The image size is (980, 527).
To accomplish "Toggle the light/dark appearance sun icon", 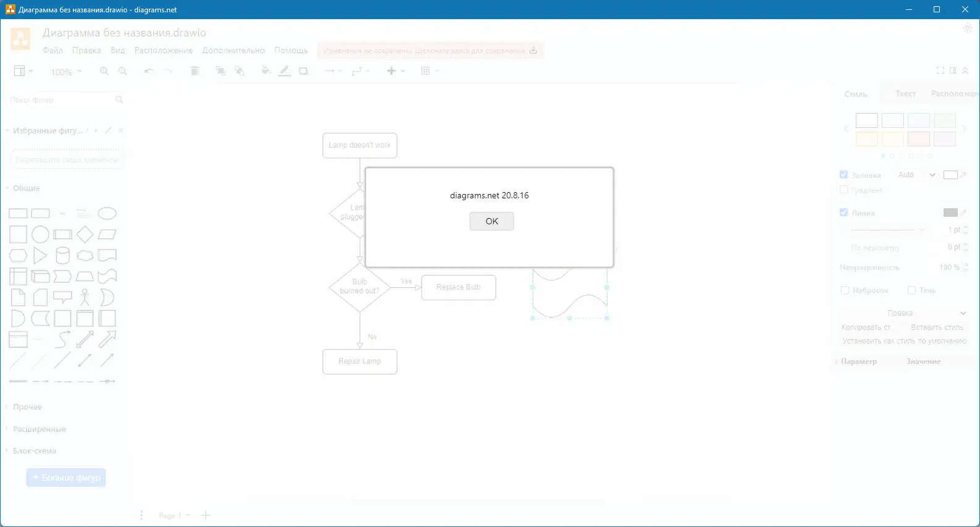I will click(968, 28).
